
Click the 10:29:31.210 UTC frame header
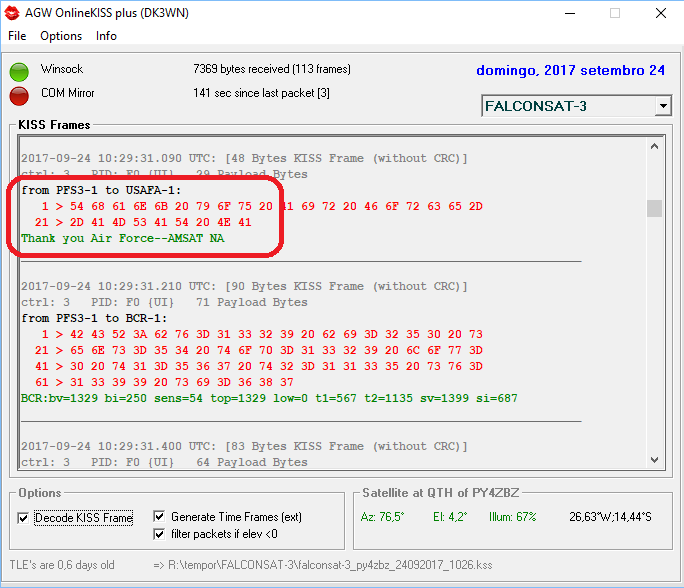pyautogui.click(x=244, y=286)
